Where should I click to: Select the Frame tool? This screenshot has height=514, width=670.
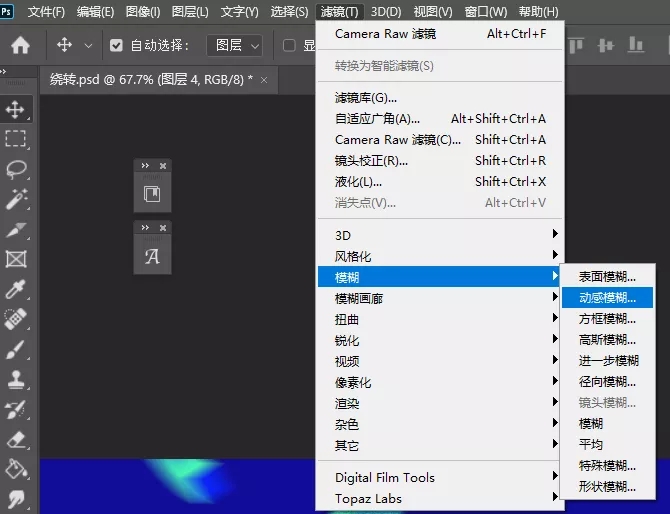tap(16, 259)
